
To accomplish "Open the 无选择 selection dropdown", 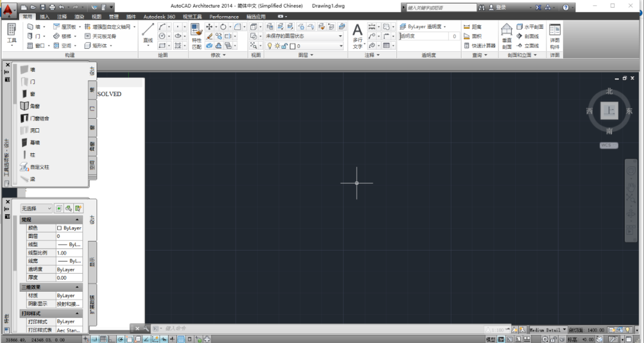I will 36,208.
